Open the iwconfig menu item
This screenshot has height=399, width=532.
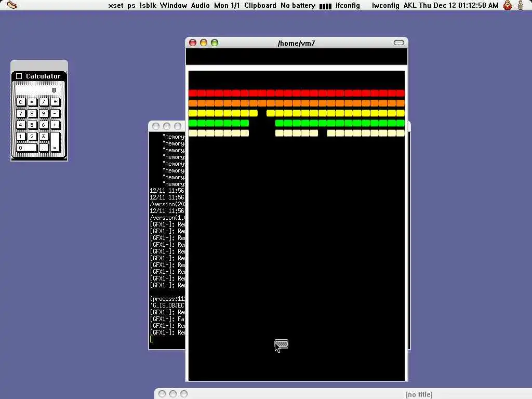pyautogui.click(x=385, y=5)
